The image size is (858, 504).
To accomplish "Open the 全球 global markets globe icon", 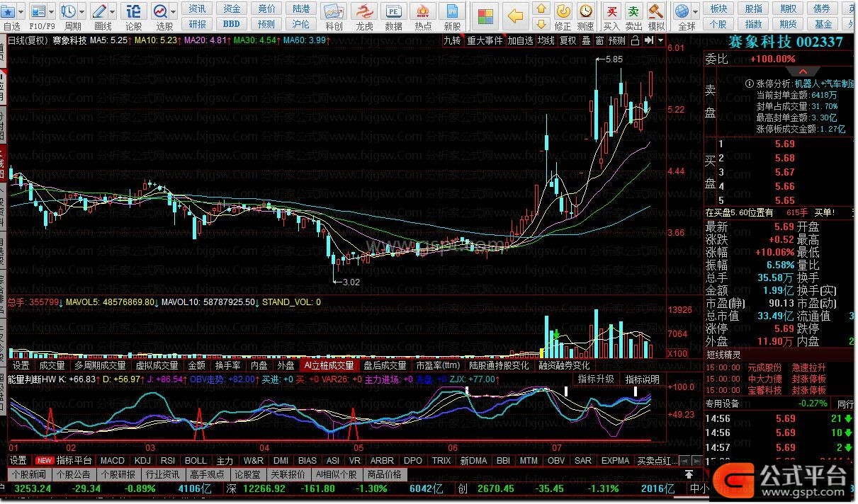I will point(682,11).
